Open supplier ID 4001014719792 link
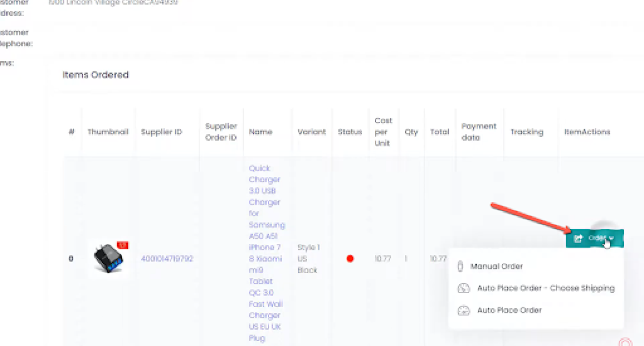Screen dimensions: 644x346 167,259
